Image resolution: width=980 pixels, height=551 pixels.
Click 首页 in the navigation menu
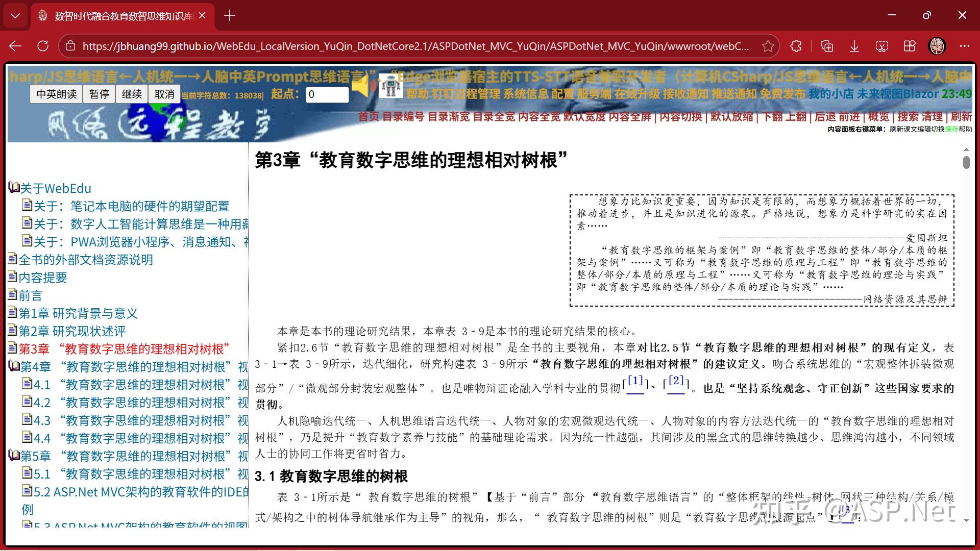click(x=369, y=117)
